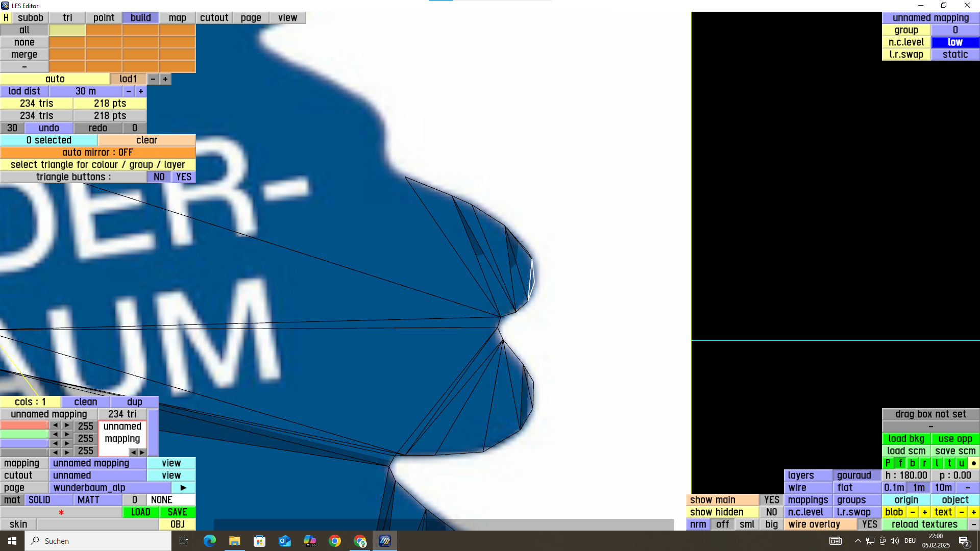Screen dimensions: 980x551
Task: Click plus next to blob
Action: (924, 512)
